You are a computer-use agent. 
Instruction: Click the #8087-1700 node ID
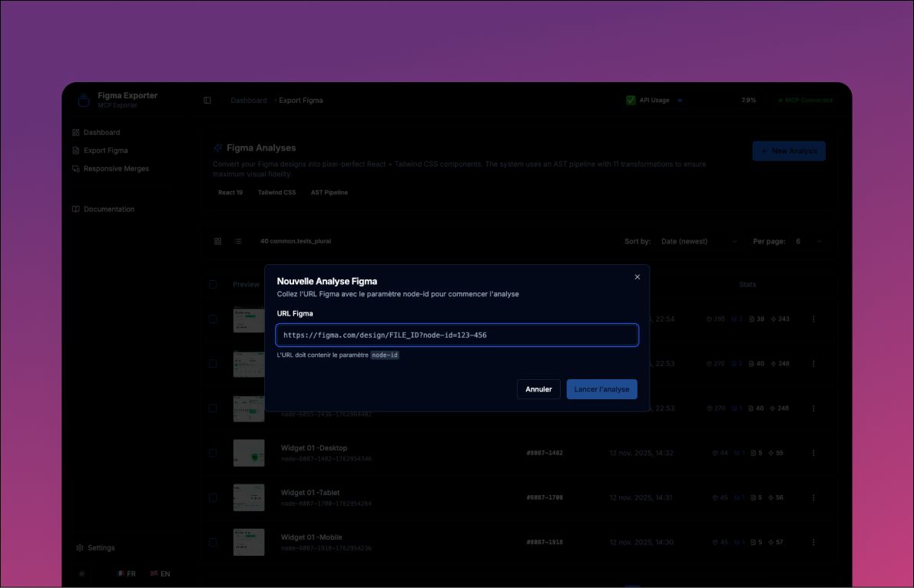pyautogui.click(x=545, y=497)
